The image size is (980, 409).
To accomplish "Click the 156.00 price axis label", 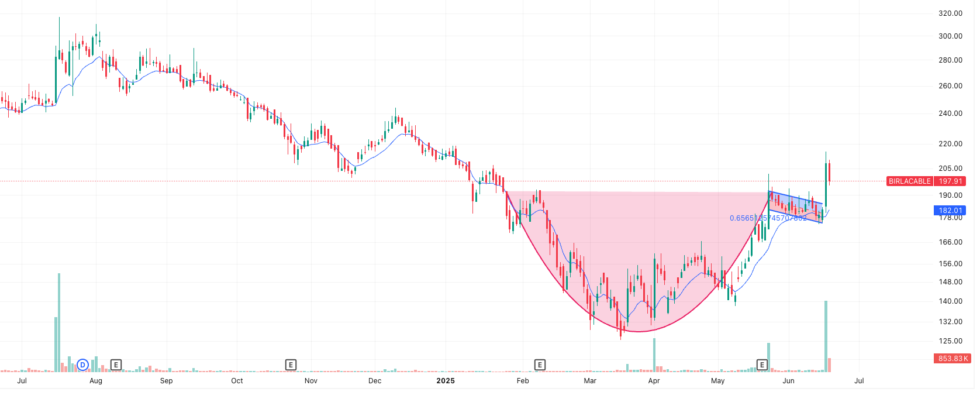I will pos(950,264).
